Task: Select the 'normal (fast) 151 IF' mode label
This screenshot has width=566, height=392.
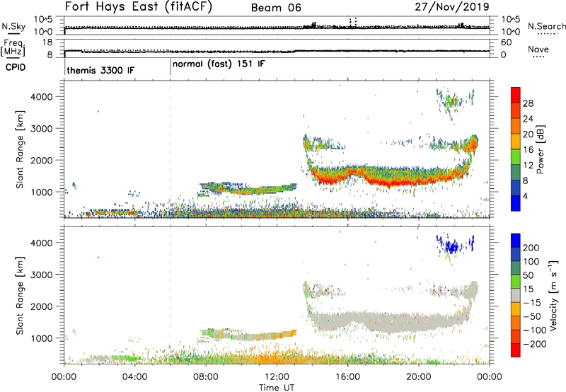Action: [x=219, y=64]
